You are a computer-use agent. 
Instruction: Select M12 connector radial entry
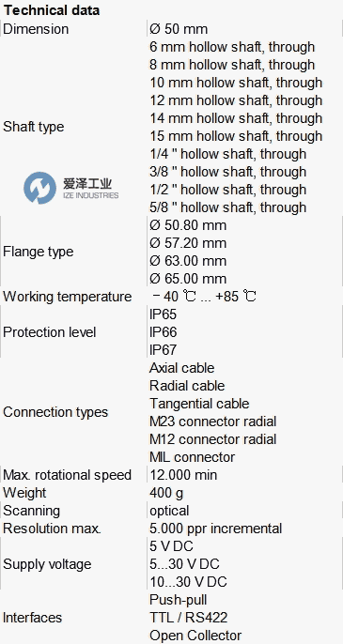click(212, 439)
